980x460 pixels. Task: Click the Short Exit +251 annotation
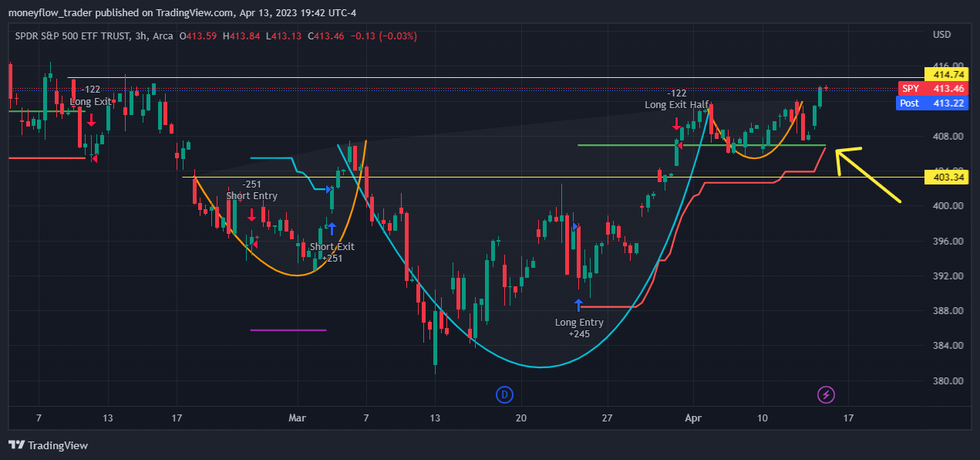pyautogui.click(x=332, y=252)
